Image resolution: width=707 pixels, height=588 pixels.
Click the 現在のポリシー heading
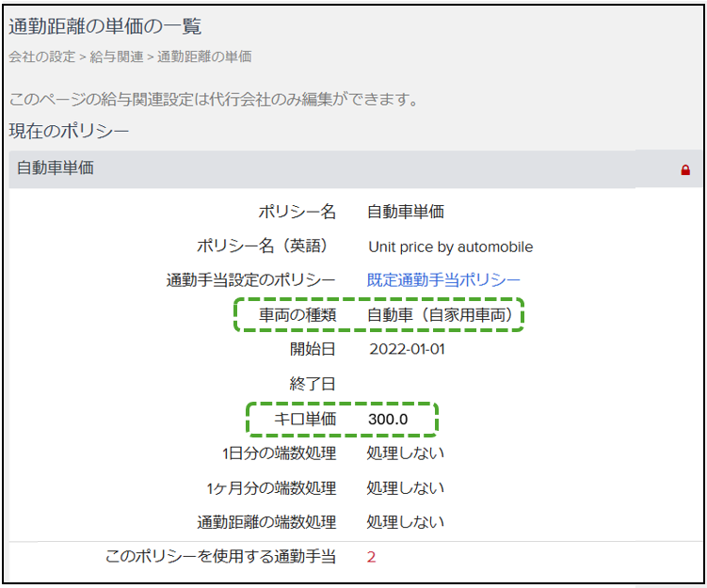(x=69, y=131)
